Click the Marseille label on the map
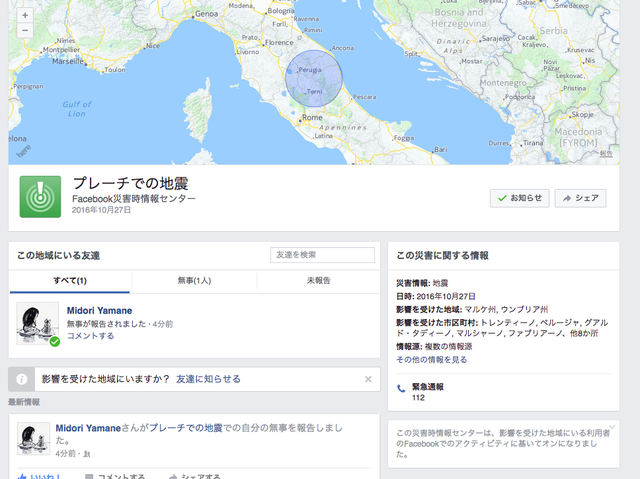 [x=68, y=61]
